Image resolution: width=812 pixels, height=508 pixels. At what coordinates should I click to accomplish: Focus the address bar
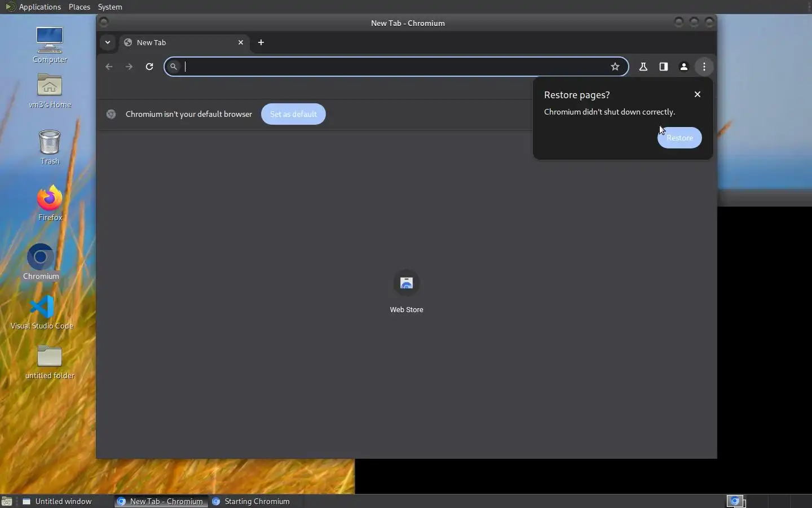pos(396,67)
